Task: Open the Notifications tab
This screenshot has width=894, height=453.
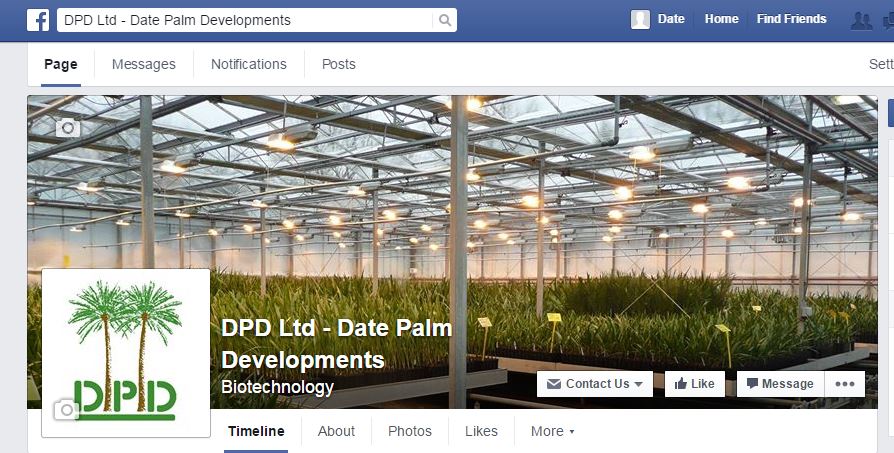Action: pyautogui.click(x=249, y=64)
